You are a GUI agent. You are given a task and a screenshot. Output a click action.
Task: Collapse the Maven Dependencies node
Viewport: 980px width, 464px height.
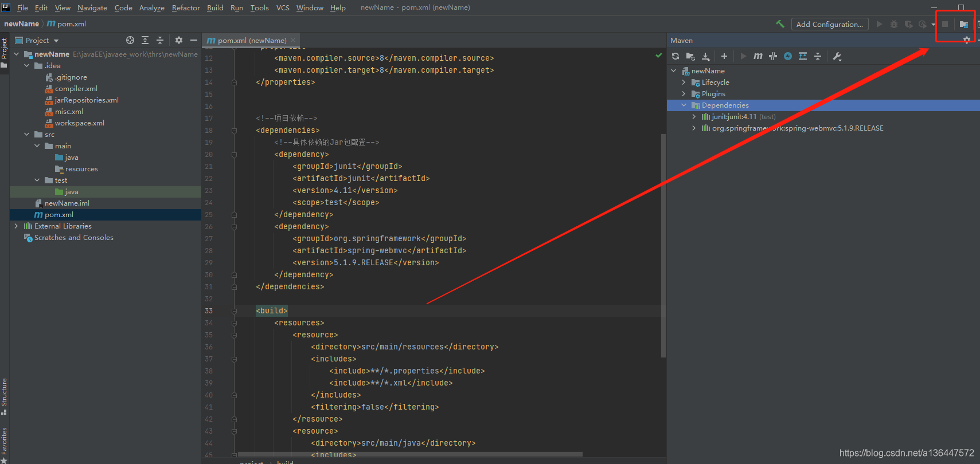pos(684,105)
